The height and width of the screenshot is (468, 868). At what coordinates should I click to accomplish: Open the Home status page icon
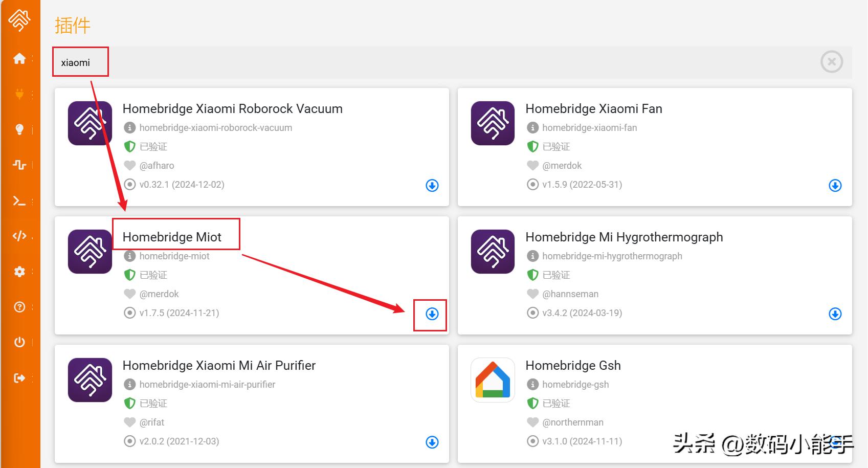19,58
